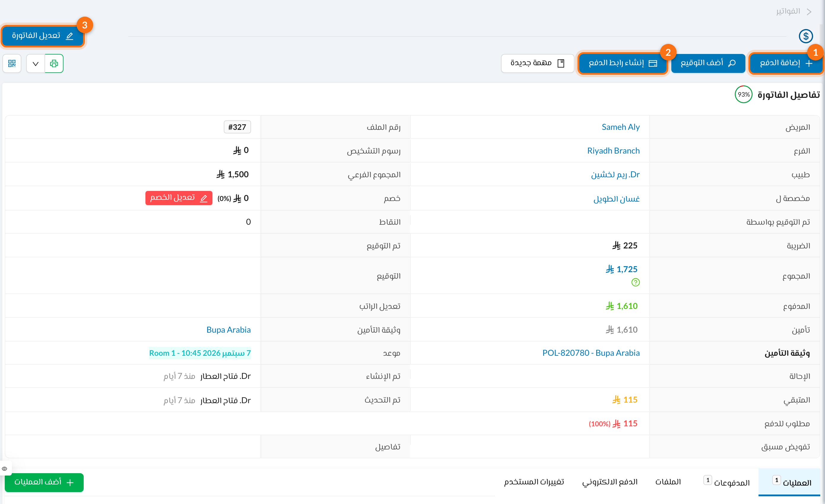825x504 pixels.
Task: Click due amount 115 (100%) in red
Action: point(613,423)
